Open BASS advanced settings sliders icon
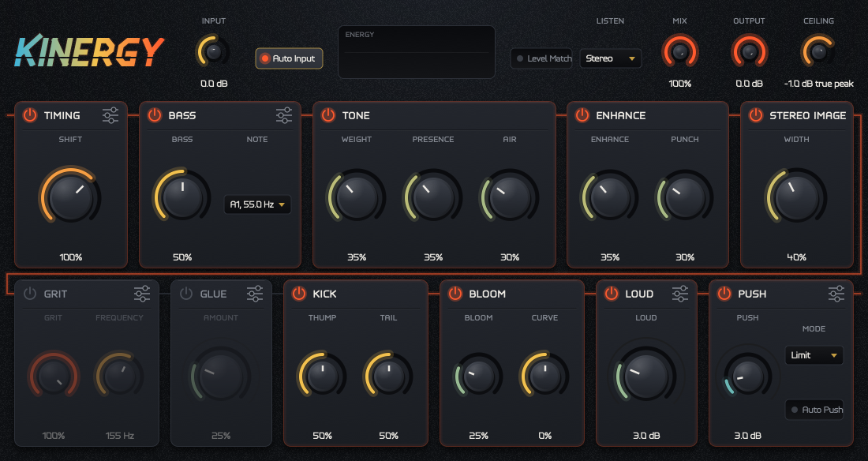This screenshot has width=868, height=461. (284, 115)
